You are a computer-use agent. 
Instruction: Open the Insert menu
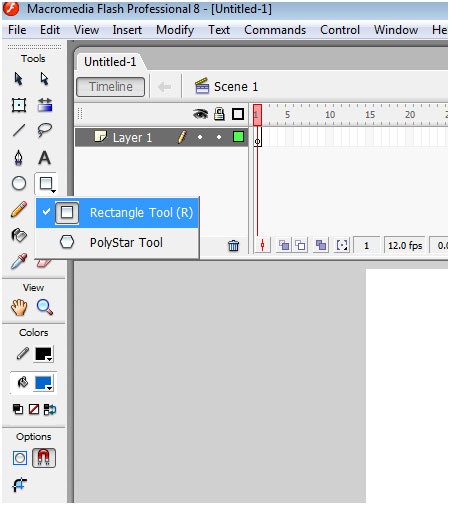click(127, 30)
